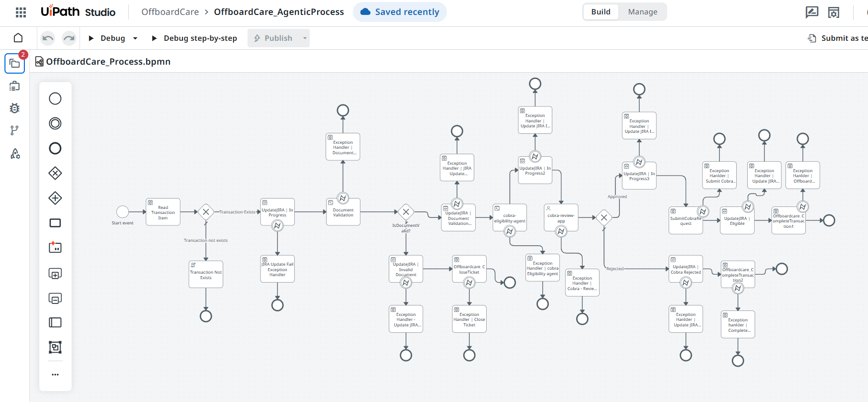Screen dimensions: 868x402
Task: Select the Transaction Not Exists task
Action: pyautogui.click(x=206, y=275)
